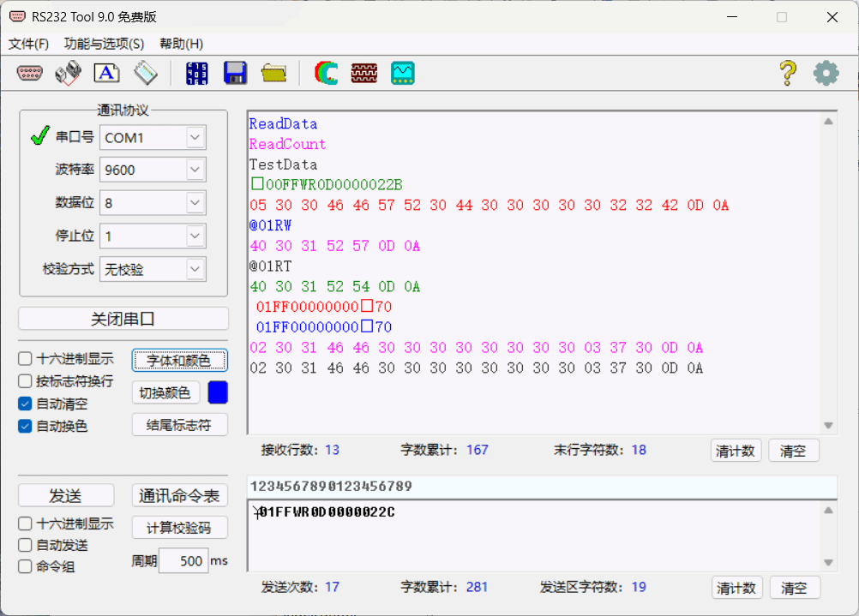
Task: Click the 周期 500 ms input field
Action: click(183, 560)
